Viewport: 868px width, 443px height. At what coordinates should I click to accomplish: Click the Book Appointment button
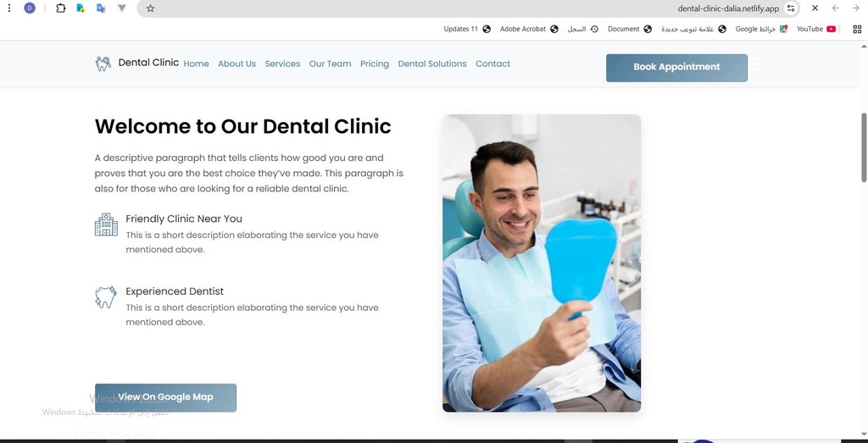(x=676, y=68)
